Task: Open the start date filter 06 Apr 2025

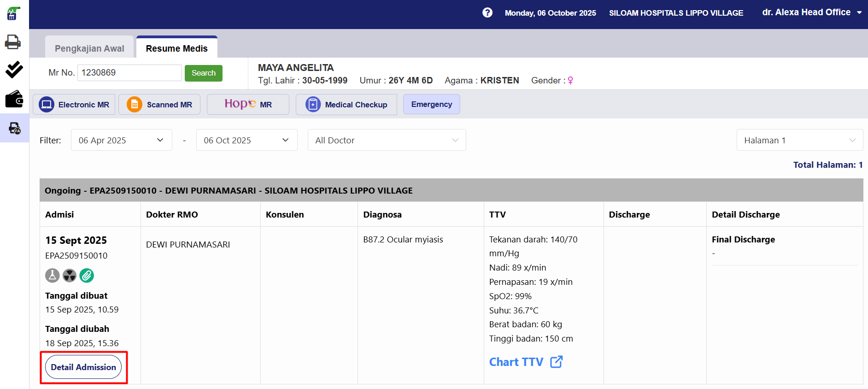Action: 121,140
